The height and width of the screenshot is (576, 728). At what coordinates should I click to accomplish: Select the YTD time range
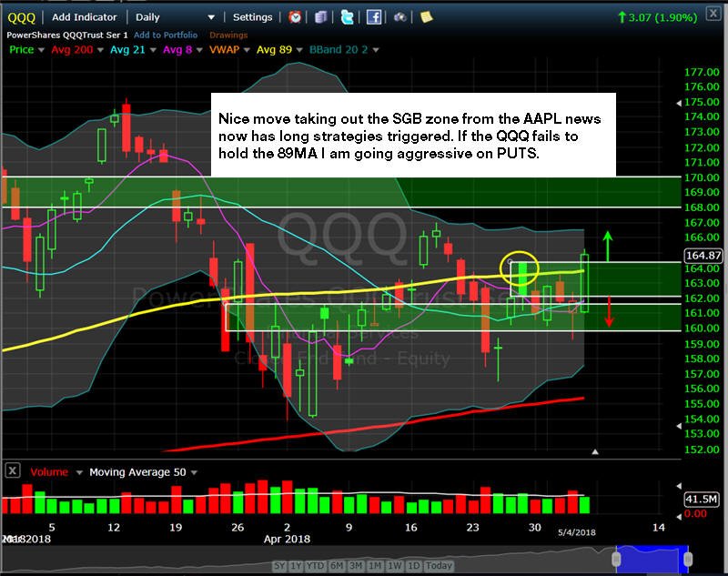[316, 565]
